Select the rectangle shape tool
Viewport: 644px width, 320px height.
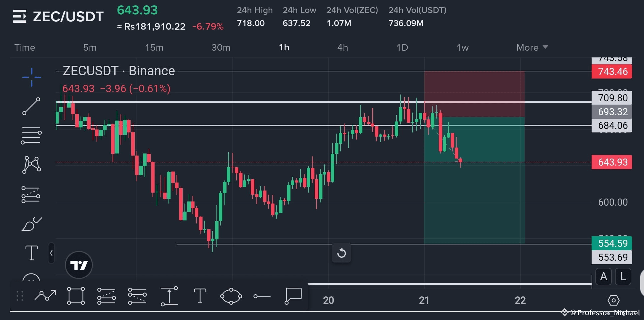(x=76, y=296)
